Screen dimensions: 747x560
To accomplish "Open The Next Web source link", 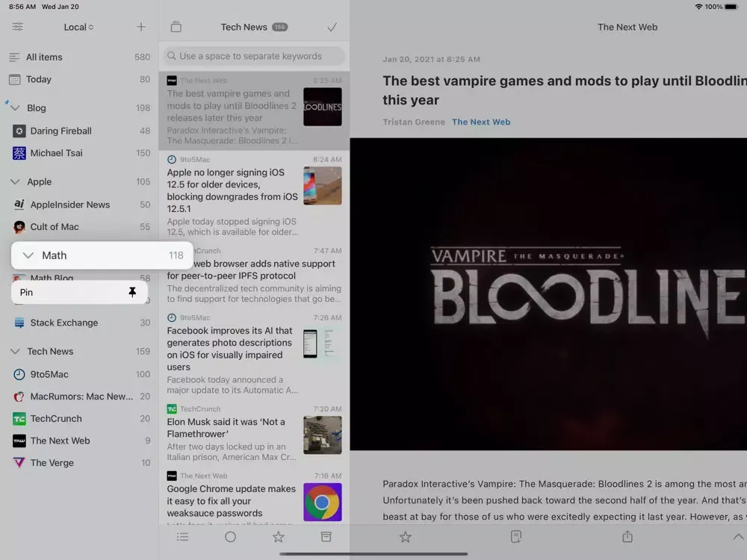I will click(x=481, y=122).
